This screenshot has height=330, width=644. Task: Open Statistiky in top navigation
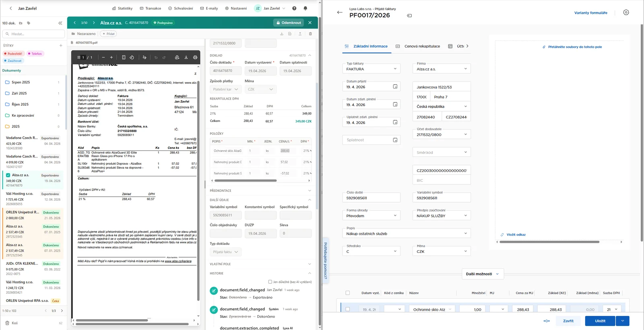(122, 8)
